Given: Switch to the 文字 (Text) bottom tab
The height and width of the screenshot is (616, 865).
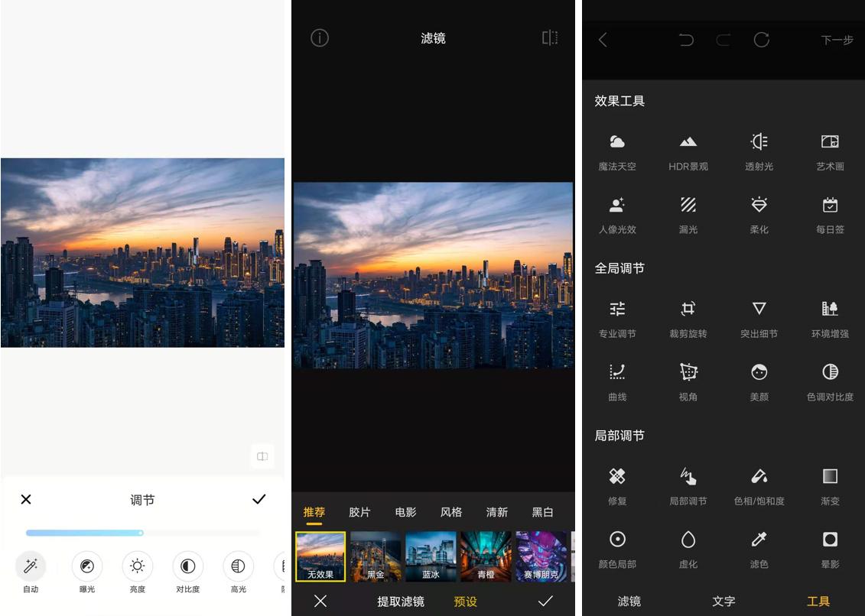Looking at the screenshot, I should click(x=722, y=602).
